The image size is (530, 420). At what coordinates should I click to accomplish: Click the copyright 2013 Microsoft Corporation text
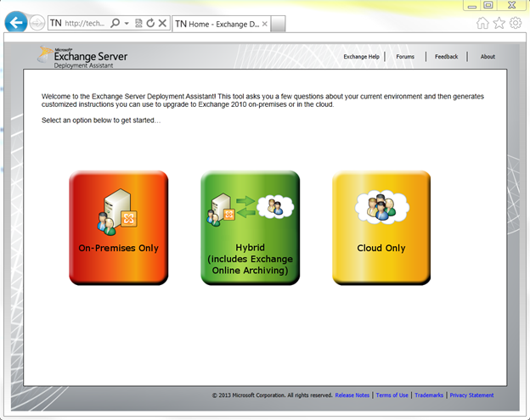click(272, 395)
